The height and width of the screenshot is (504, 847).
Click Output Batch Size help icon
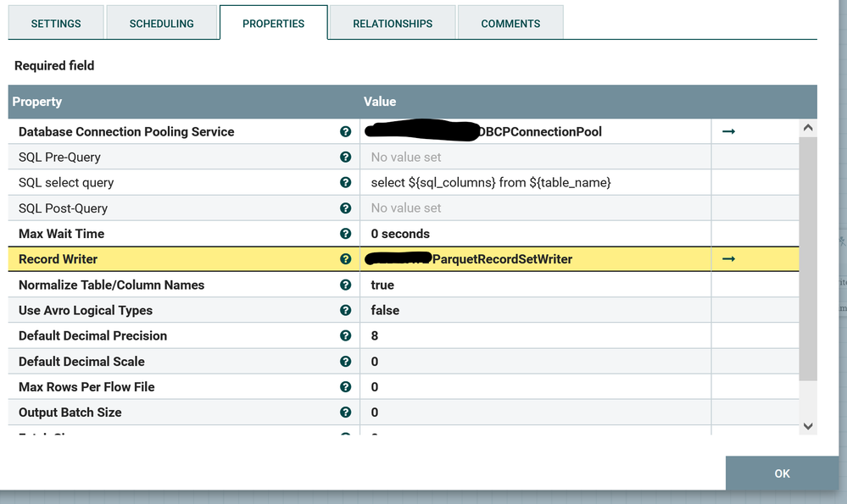tap(346, 413)
